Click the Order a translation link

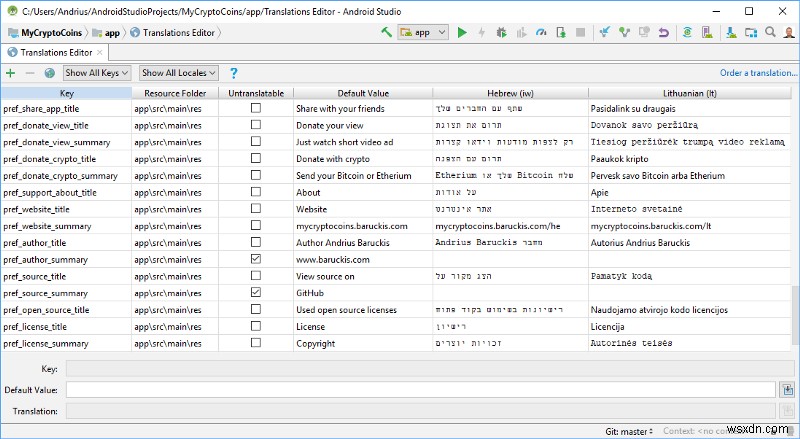coord(756,73)
